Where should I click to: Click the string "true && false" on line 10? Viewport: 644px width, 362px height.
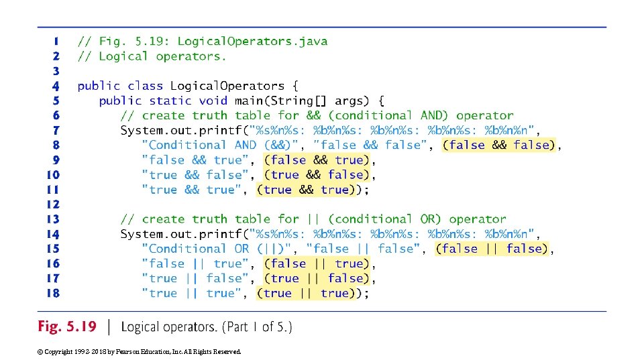(x=195, y=175)
